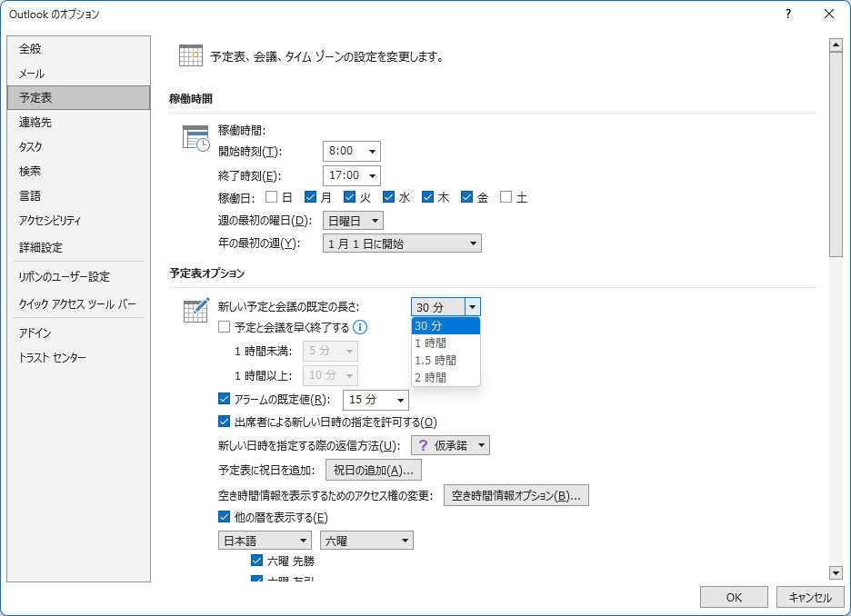Switch to the 連絡先 category
This screenshot has width=851, height=616.
pyautogui.click(x=79, y=122)
